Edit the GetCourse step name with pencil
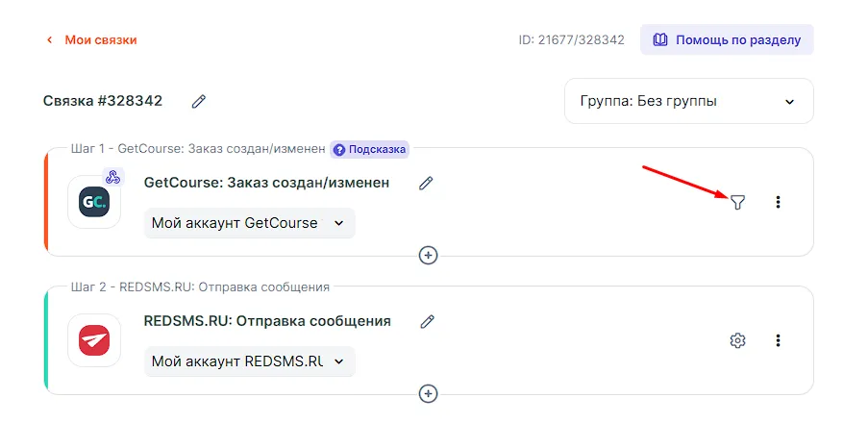Screen dimensions: 868x448 426,183
